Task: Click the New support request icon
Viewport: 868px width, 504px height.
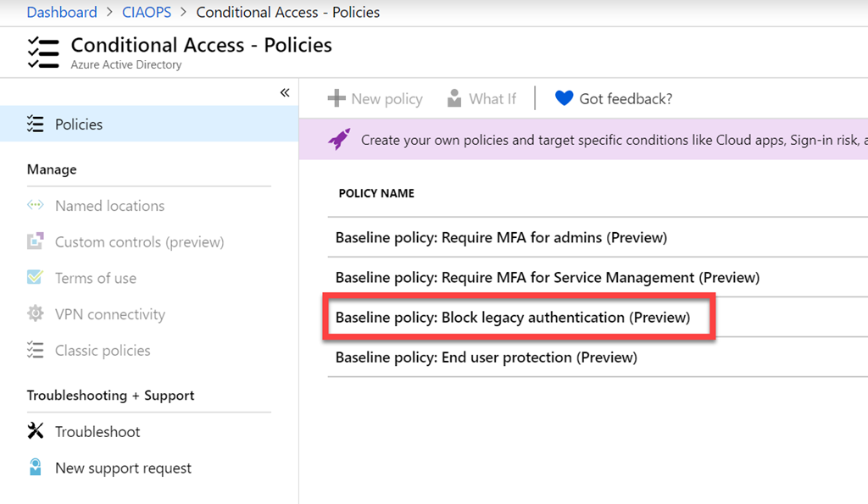Action: click(35, 468)
